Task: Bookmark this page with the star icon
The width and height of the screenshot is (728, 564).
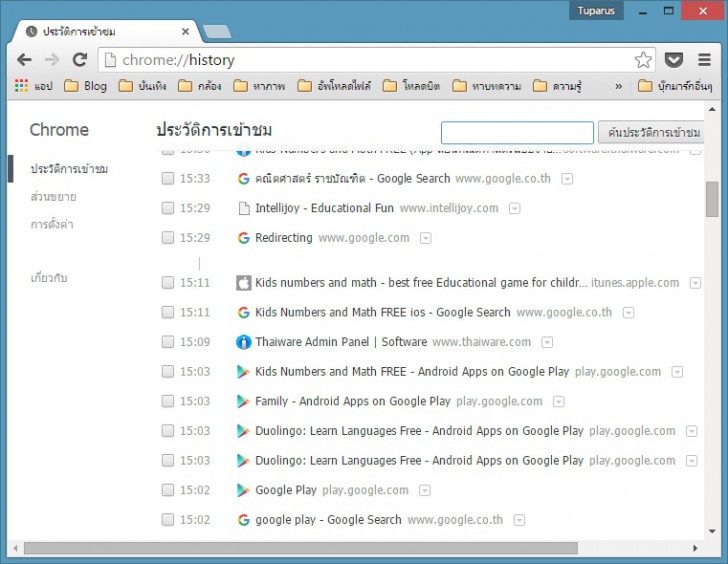Action: click(x=643, y=60)
